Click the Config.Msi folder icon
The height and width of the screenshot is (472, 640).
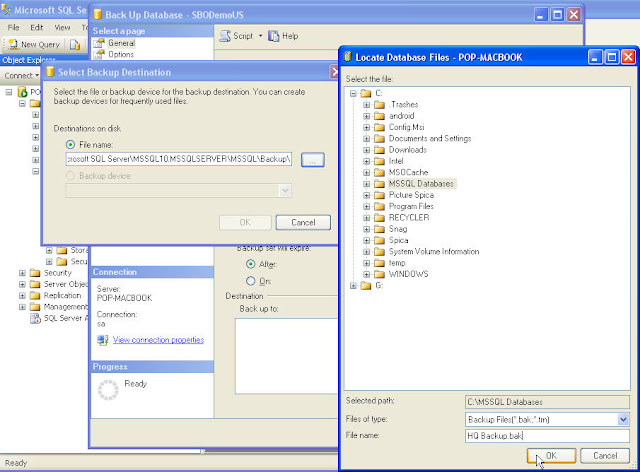(x=380, y=127)
